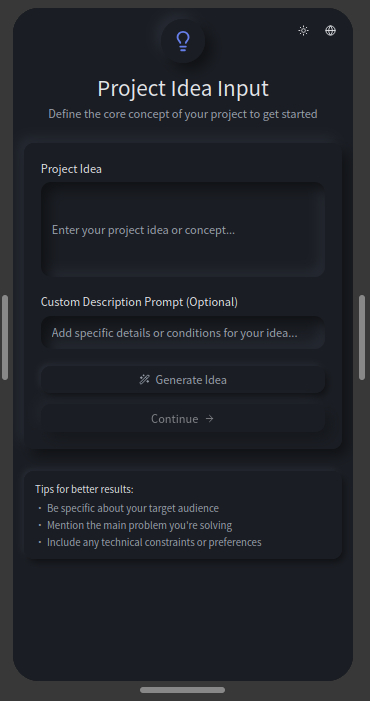This screenshot has width=370, height=701.
Task: Select the technical constraints tip line
Action: click(154, 542)
